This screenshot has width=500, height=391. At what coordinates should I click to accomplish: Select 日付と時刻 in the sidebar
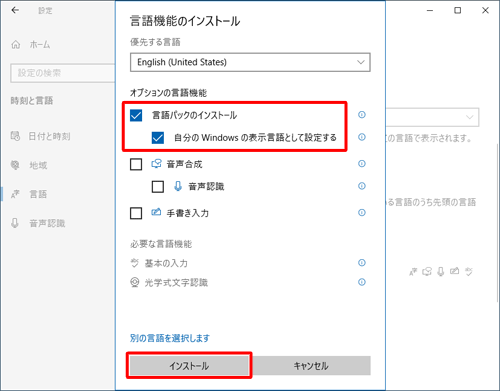pyautogui.click(x=49, y=136)
